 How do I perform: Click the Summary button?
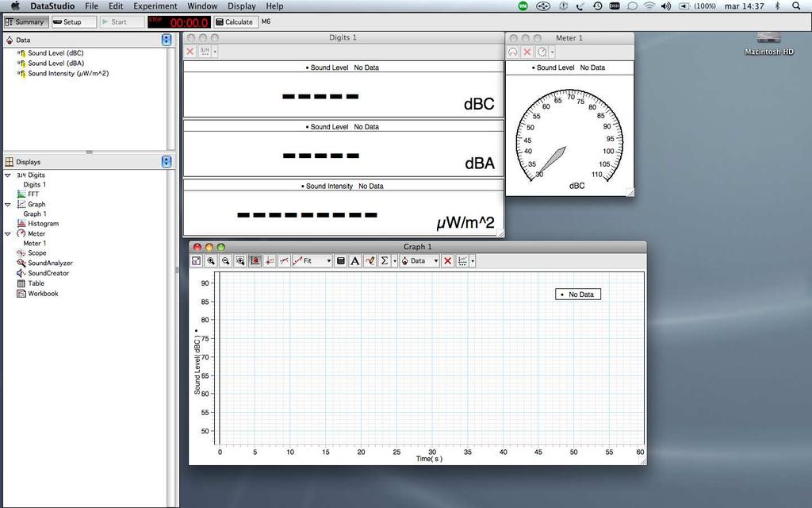(26, 21)
